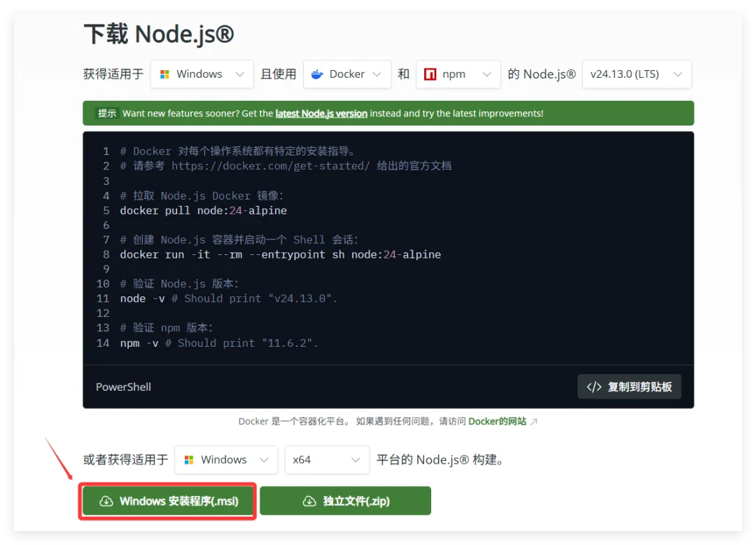Click the 平台的 Node.js® 构建 text
Image resolution: width=756 pixels, height=545 pixels.
440,460
